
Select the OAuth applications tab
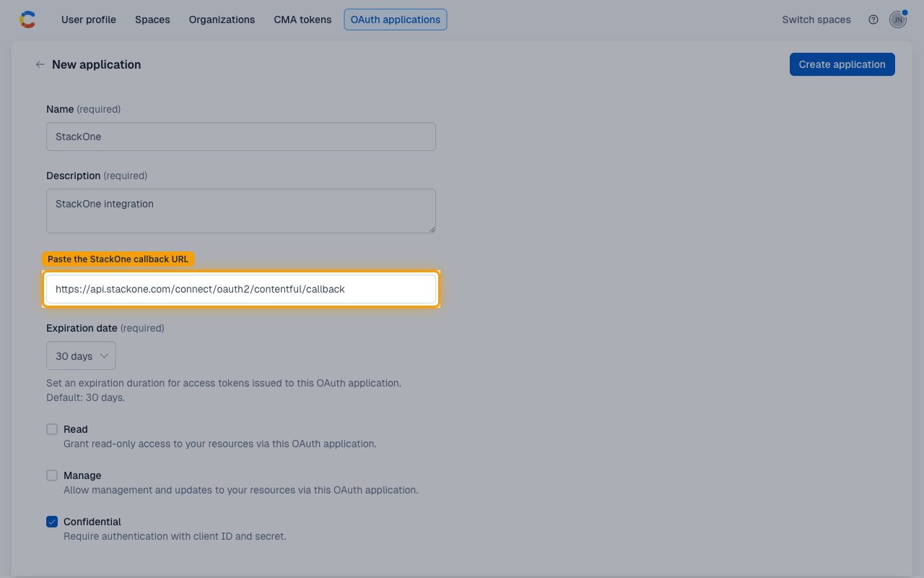396,20
